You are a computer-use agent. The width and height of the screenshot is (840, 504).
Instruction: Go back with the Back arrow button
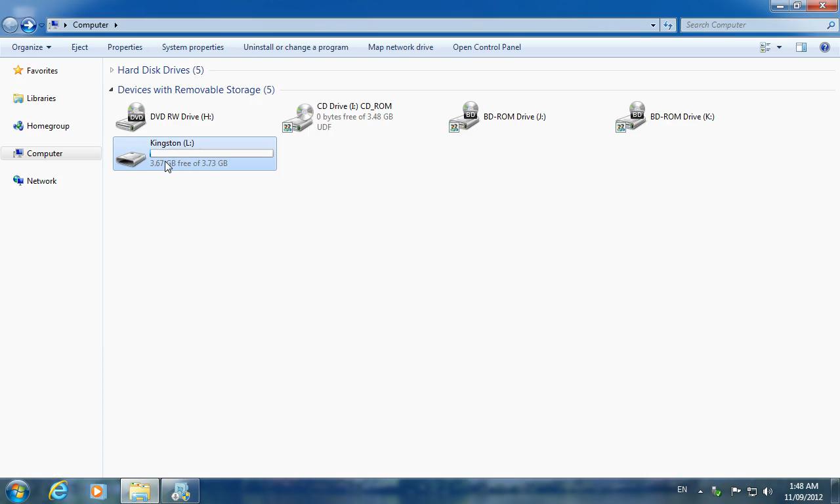coord(10,25)
